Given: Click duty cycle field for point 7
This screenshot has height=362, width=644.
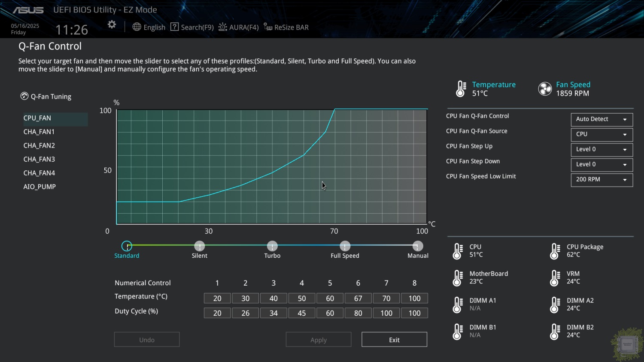Looking at the screenshot, I should (386, 313).
